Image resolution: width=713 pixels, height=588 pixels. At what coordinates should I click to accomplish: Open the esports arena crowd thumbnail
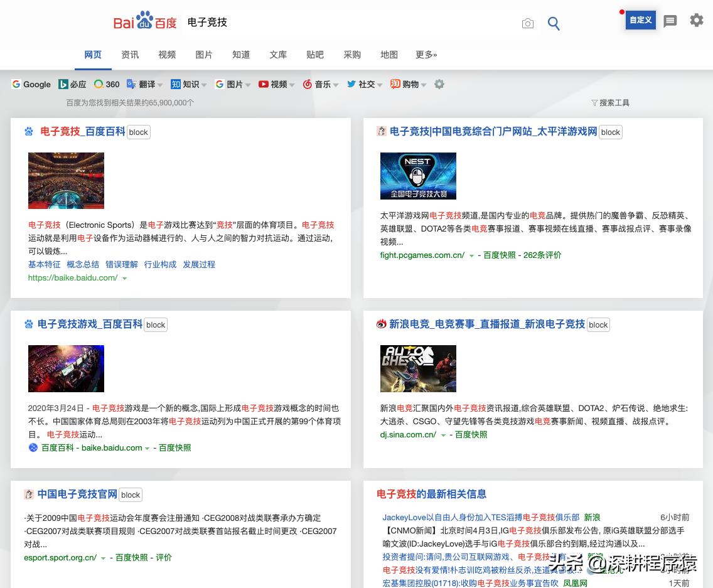[x=66, y=181]
